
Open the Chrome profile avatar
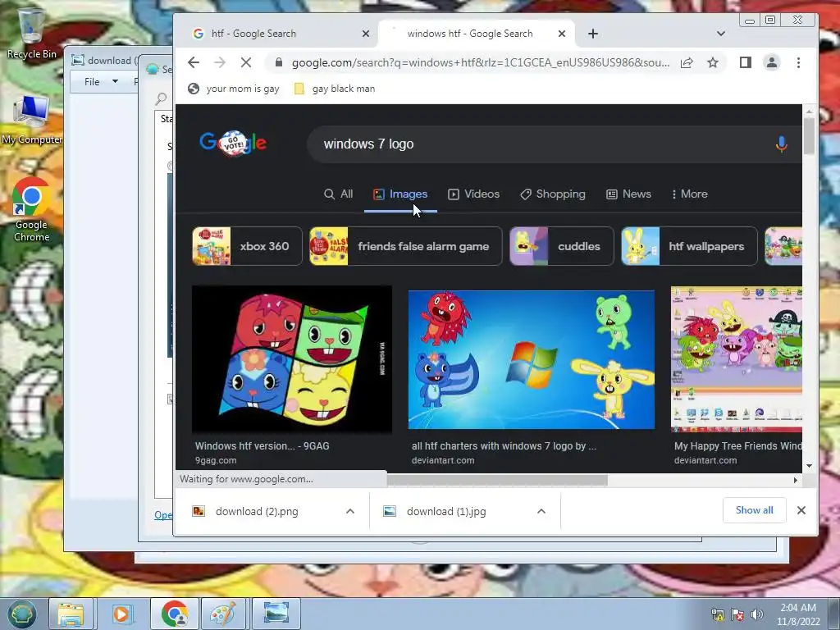pyautogui.click(x=771, y=62)
